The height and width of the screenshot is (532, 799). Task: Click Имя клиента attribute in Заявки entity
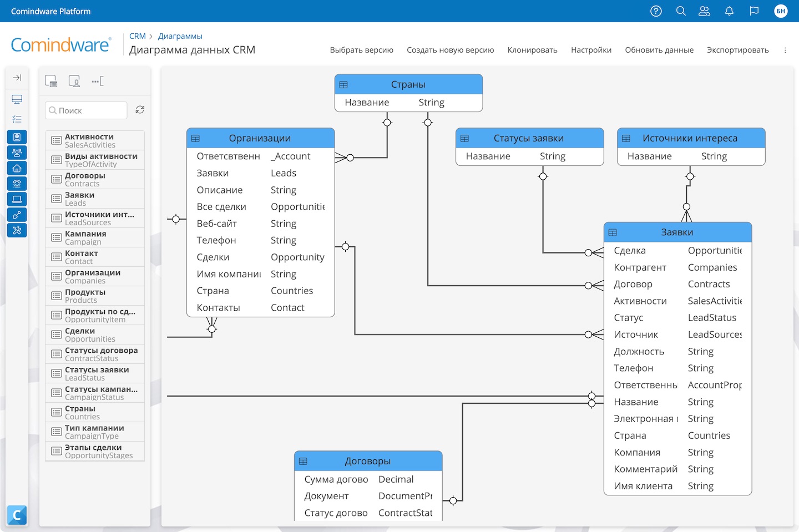643,486
